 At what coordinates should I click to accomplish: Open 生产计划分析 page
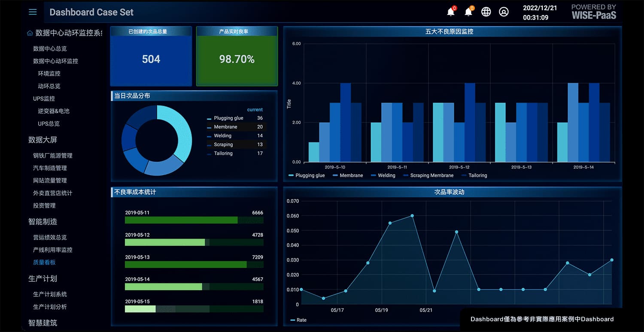click(x=50, y=307)
